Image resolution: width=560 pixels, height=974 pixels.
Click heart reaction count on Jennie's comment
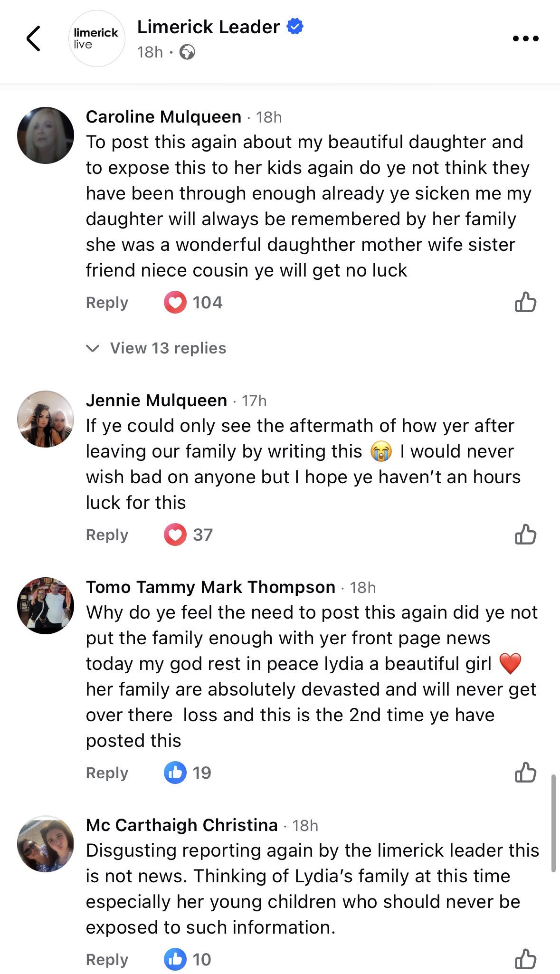point(189,535)
